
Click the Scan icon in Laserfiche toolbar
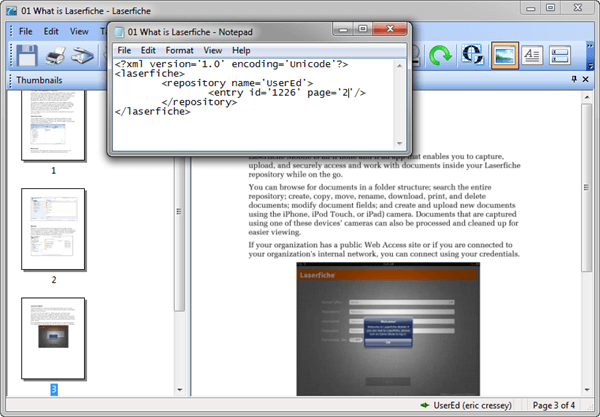(83, 56)
